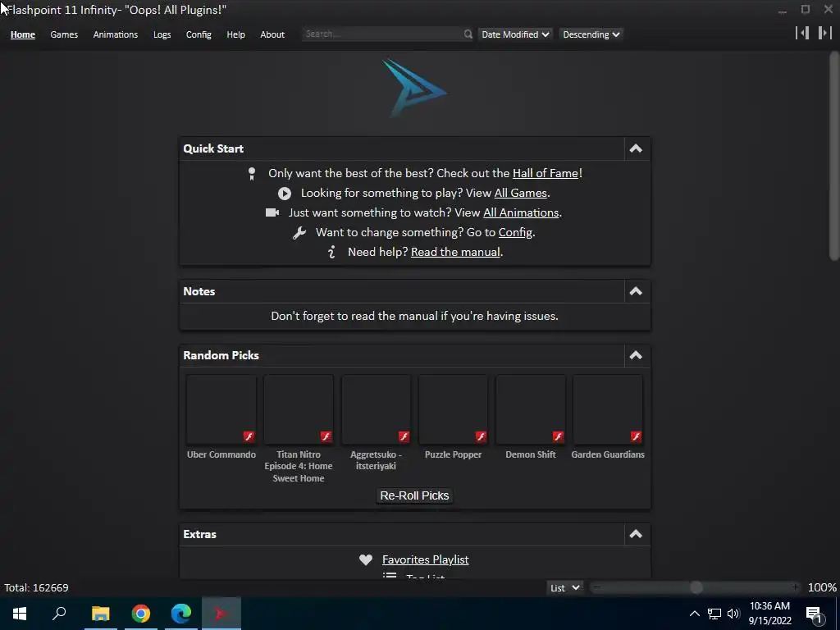Click the info icon beside Read the manual
Image resolution: width=840 pixels, height=630 pixels.
tap(331, 253)
